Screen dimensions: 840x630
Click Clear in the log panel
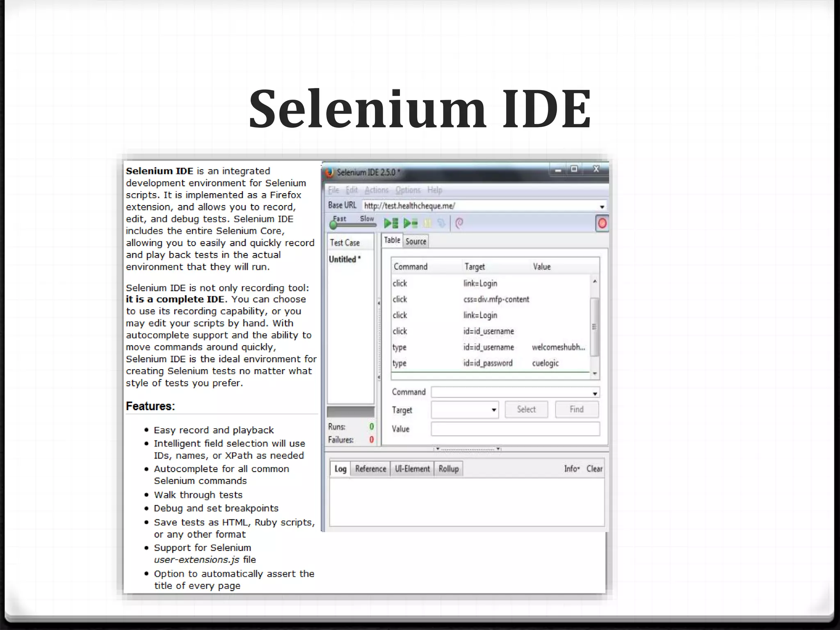594,469
